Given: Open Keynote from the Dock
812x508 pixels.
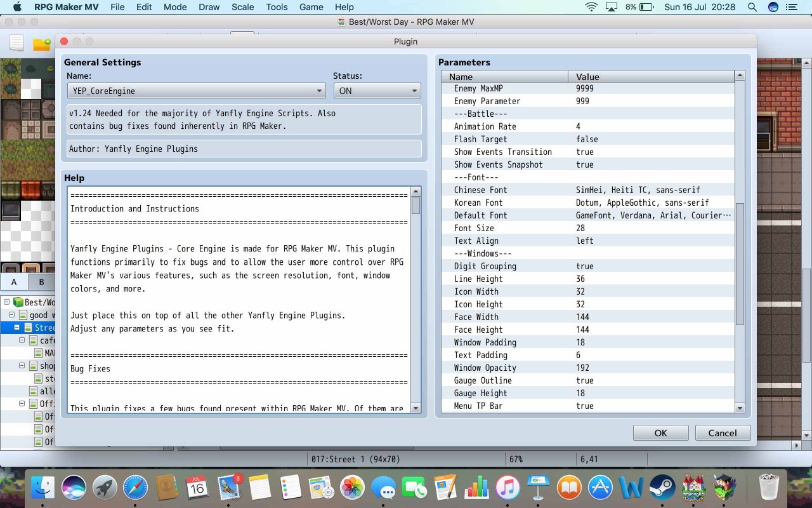Looking at the screenshot, I should click(538, 487).
